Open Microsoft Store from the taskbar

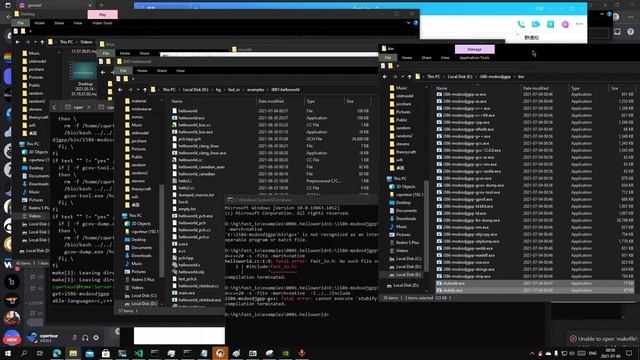point(106,353)
